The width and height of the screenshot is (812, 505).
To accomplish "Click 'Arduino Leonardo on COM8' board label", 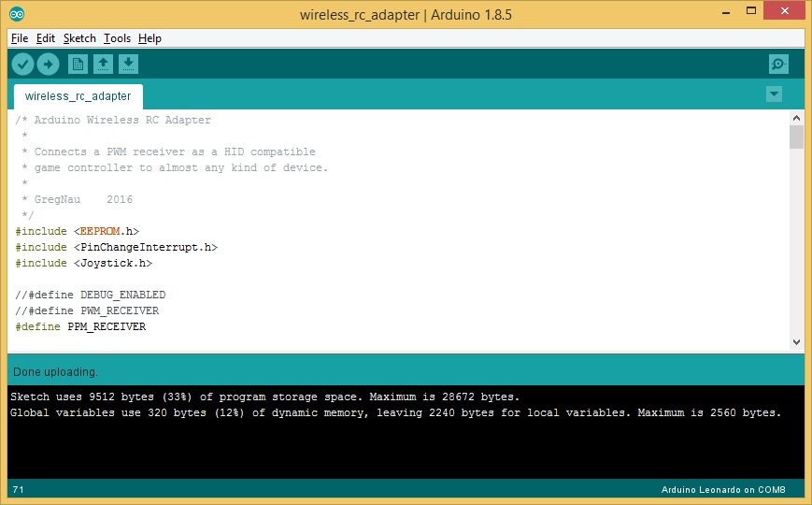I will click(x=723, y=489).
